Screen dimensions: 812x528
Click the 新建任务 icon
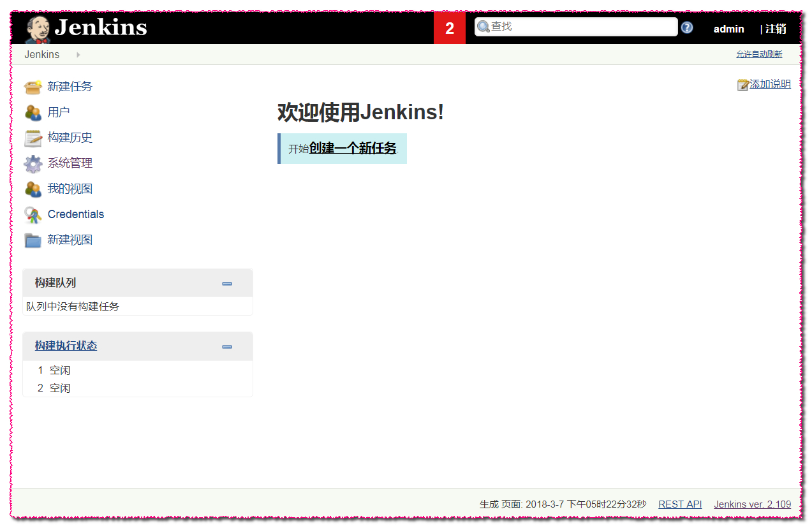(x=33, y=87)
